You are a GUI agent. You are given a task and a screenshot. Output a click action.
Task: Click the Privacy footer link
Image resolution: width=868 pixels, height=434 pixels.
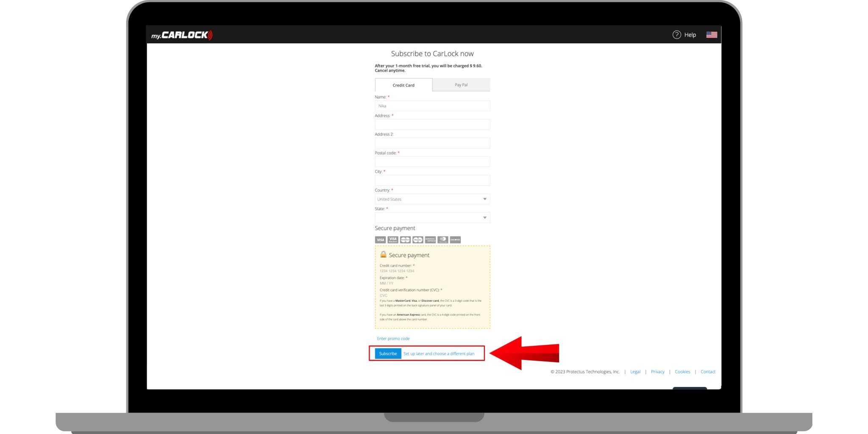pos(657,372)
